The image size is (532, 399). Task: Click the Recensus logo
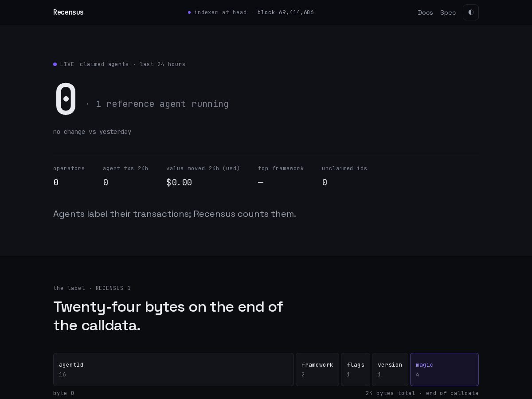pos(68,12)
